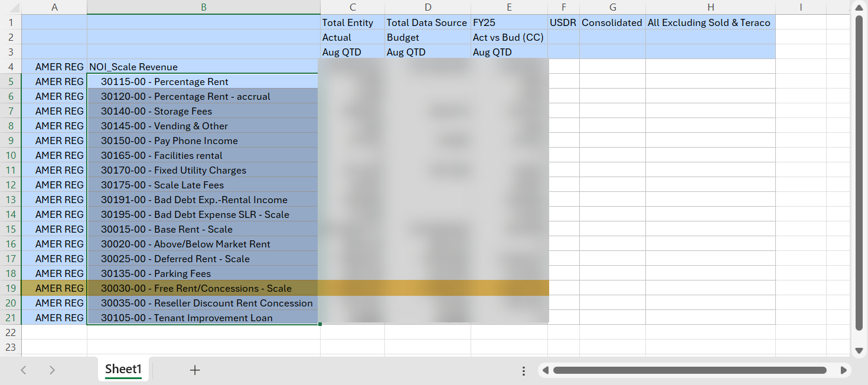868x385 pixels.
Task: Click '30145-00 - Vending & Other' cell
Action: 204,126
